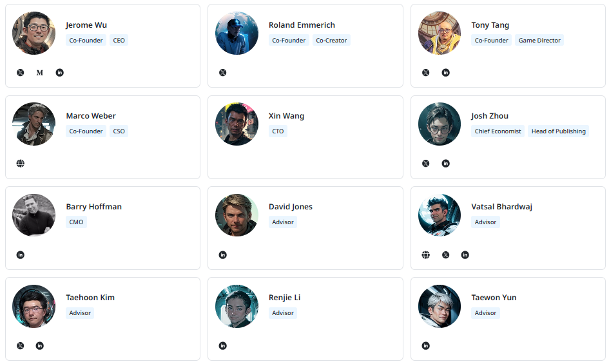Click Roland Emmerich's X icon
This screenshot has width=609, height=364.
(223, 73)
